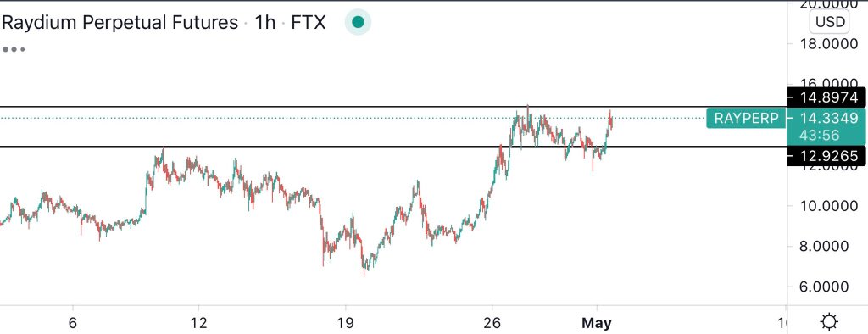Image resolution: width=868 pixels, height=334 pixels.
Task: Click the green market status dot
Action: [x=359, y=22]
